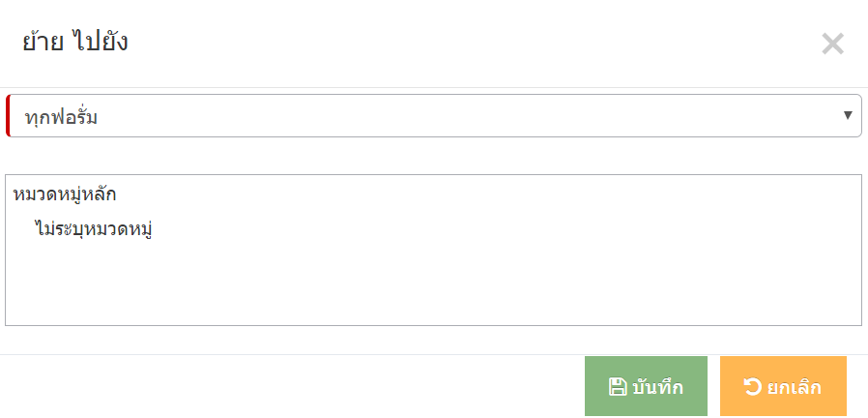Click the red required marker on forum dropdown
The image size is (868, 418).
point(8,115)
